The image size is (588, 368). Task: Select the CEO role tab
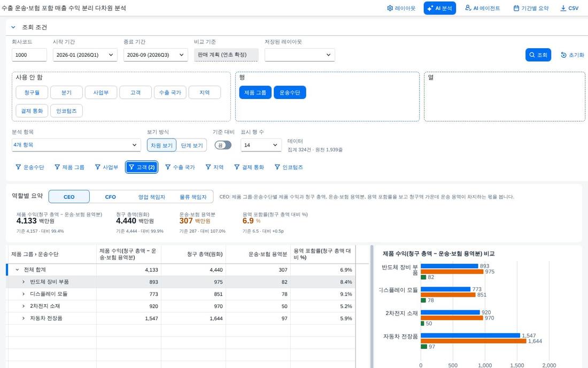click(x=69, y=196)
